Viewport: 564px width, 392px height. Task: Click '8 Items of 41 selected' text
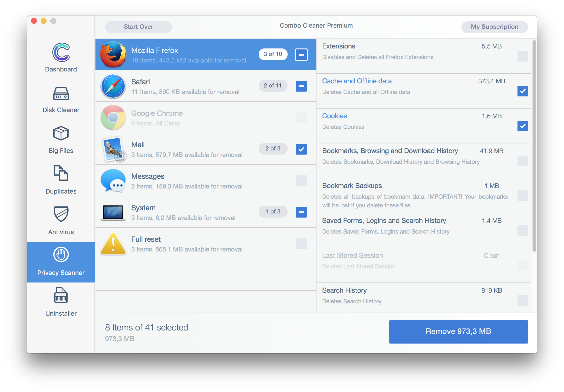[147, 327]
